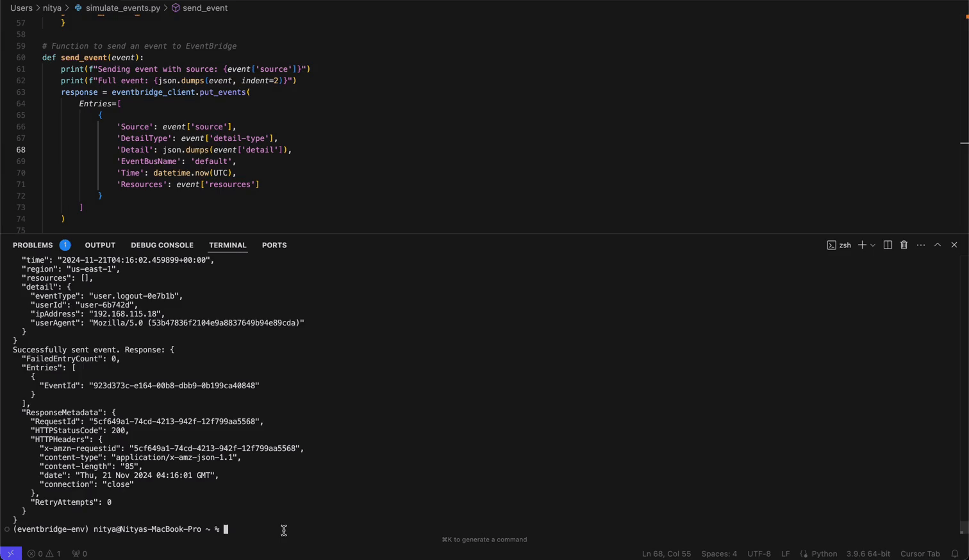Screen dimensions: 969x560
Task: Select the zsh terminal in the terminal list
Action: tap(840, 245)
